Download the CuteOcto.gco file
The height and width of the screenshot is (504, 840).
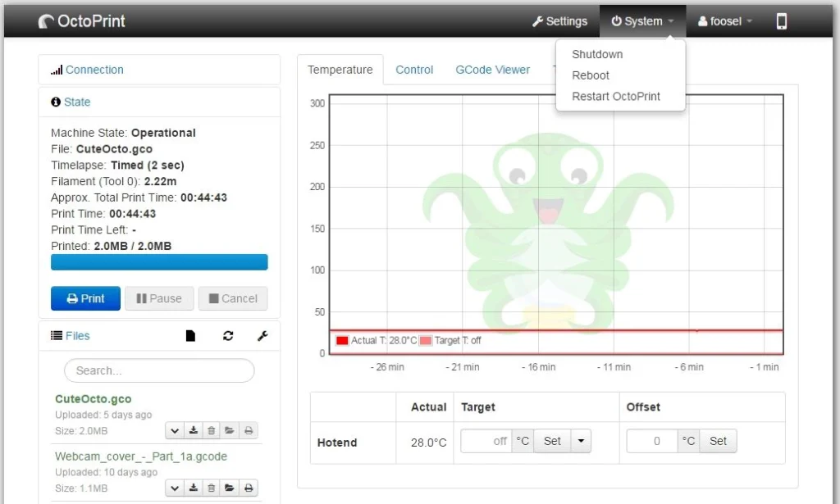[x=194, y=430]
